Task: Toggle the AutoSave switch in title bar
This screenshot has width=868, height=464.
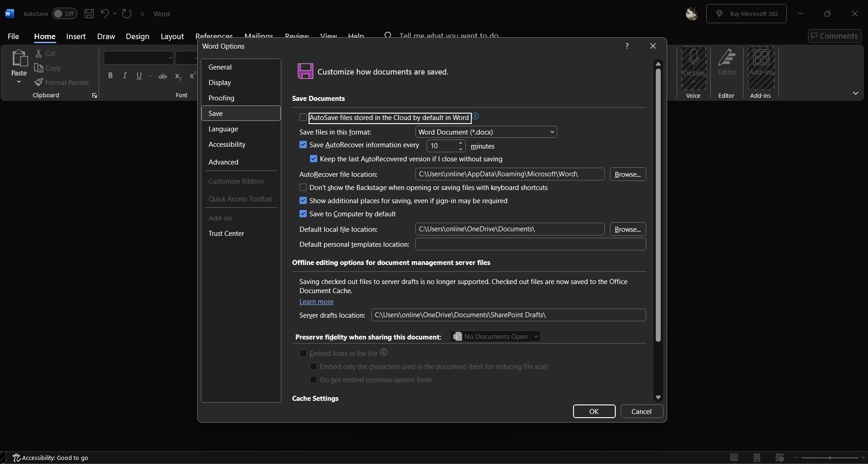Action: [x=64, y=14]
